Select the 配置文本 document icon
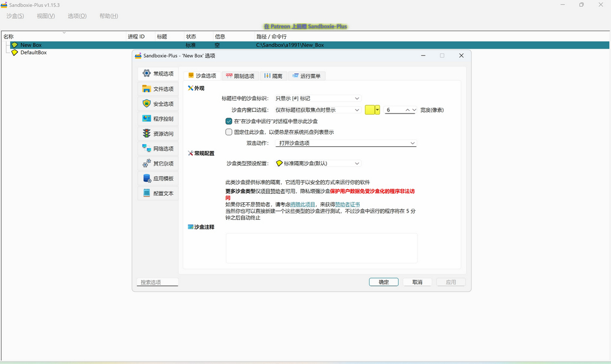 147,193
